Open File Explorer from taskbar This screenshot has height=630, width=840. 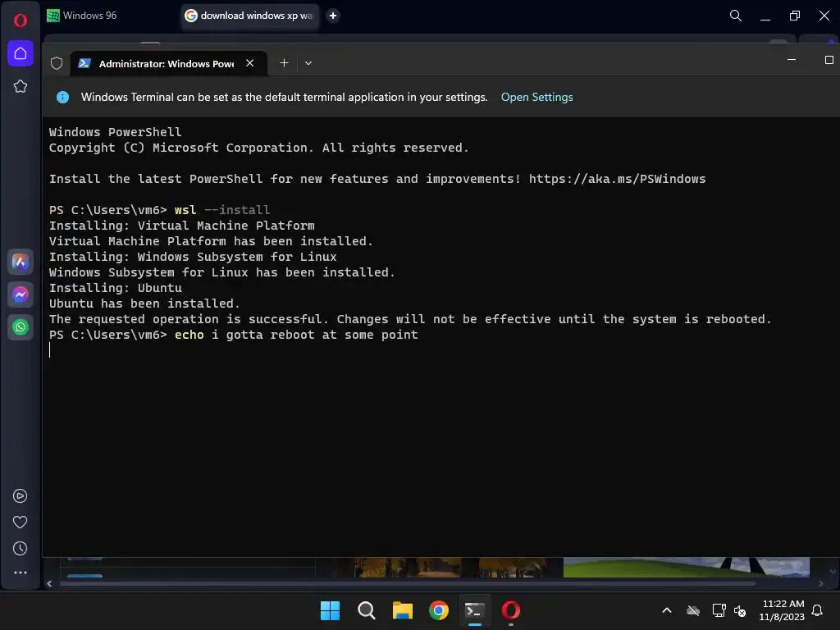pos(402,610)
